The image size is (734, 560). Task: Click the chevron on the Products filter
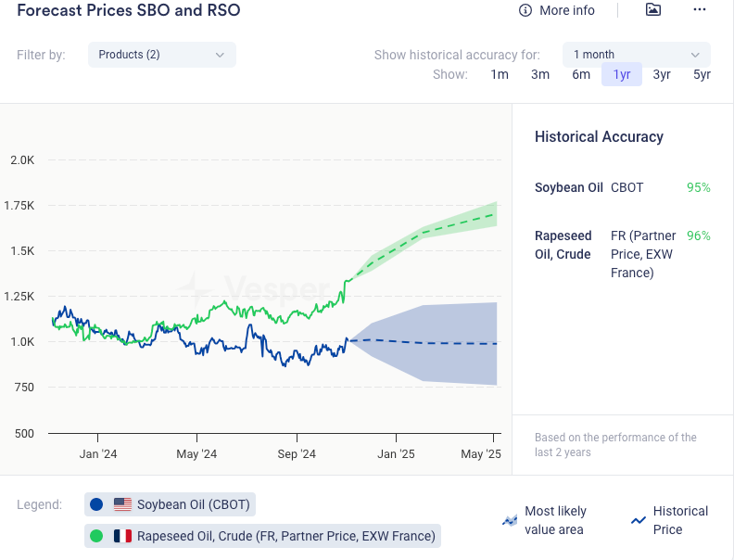click(220, 55)
